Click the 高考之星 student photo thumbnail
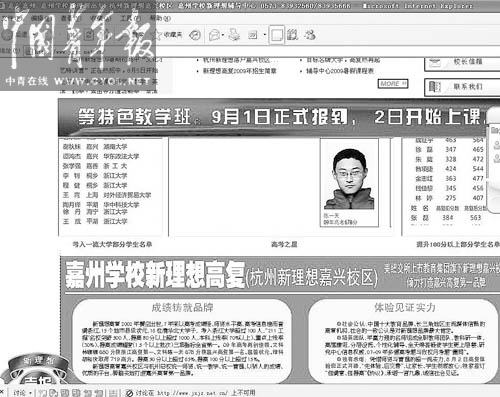The image size is (500, 397). (x=349, y=183)
